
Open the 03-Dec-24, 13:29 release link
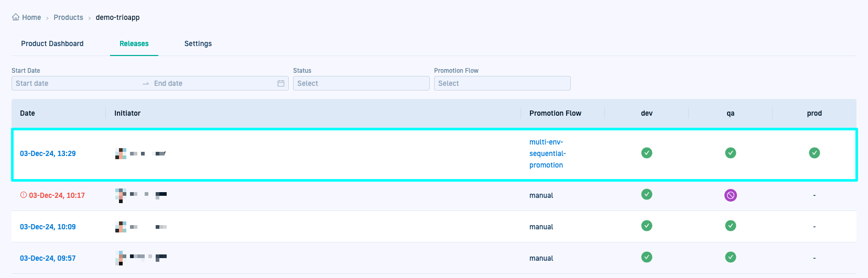(48, 153)
